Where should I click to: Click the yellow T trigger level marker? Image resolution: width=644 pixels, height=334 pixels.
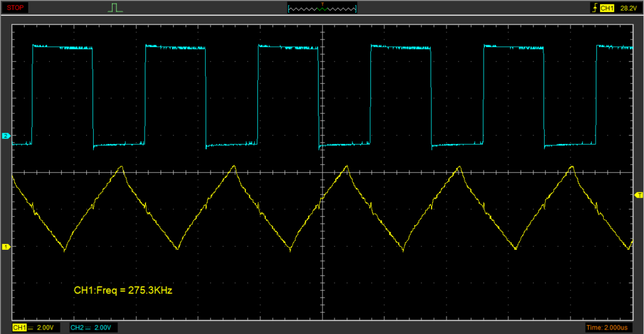point(639,196)
